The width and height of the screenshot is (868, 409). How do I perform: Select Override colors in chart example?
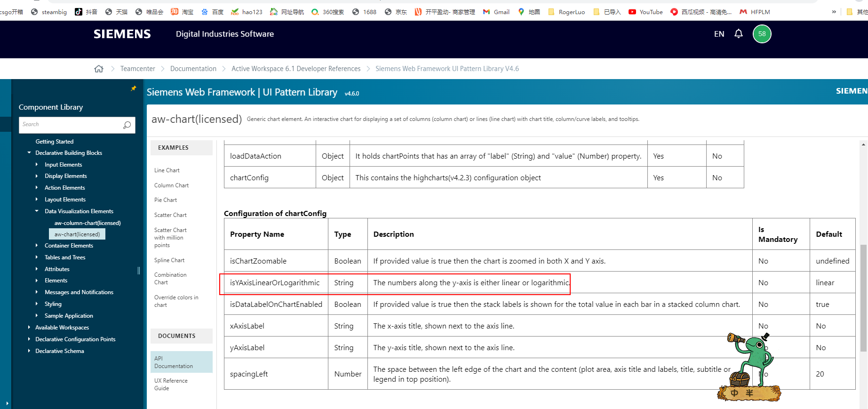pos(176,301)
